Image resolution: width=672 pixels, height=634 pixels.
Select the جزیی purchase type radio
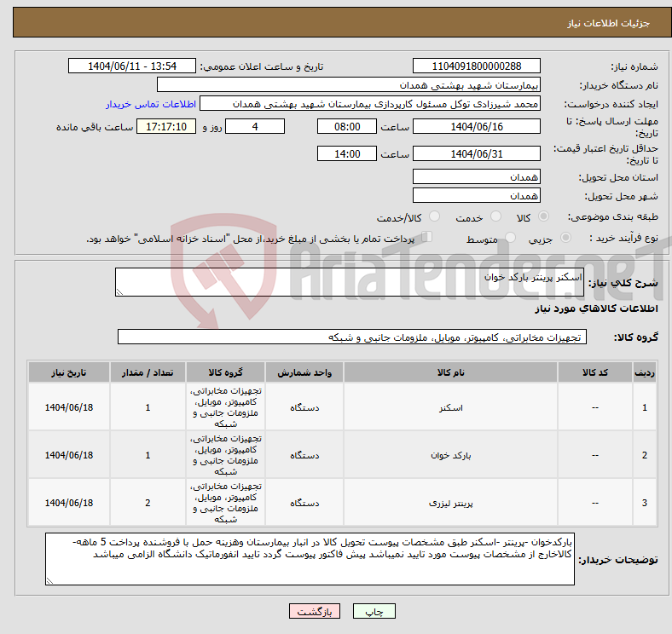[565, 237]
